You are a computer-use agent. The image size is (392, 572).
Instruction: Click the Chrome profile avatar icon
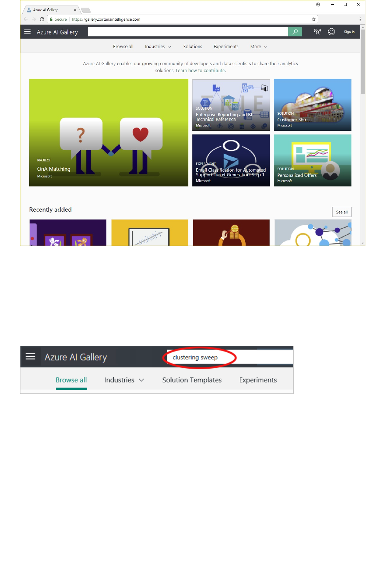pyautogui.click(x=318, y=4)
